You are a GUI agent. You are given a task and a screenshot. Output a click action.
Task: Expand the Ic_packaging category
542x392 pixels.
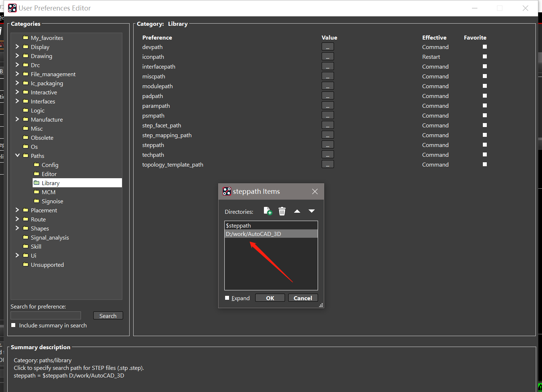coord(17,83)
